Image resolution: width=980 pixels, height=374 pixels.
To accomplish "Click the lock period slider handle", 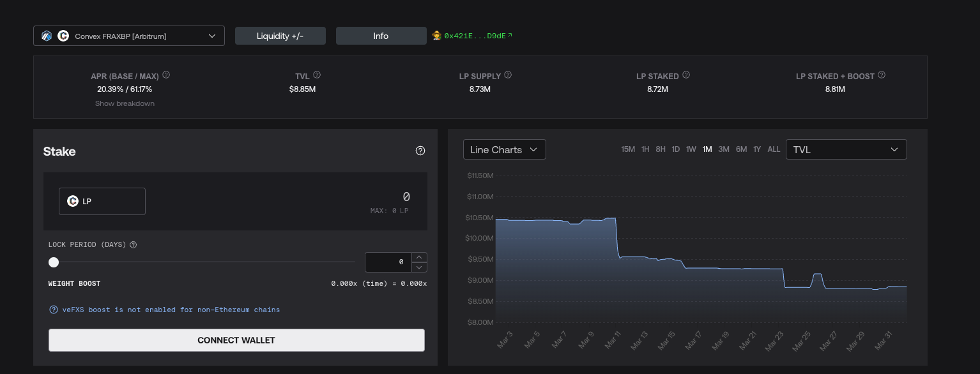I will 54,262.
